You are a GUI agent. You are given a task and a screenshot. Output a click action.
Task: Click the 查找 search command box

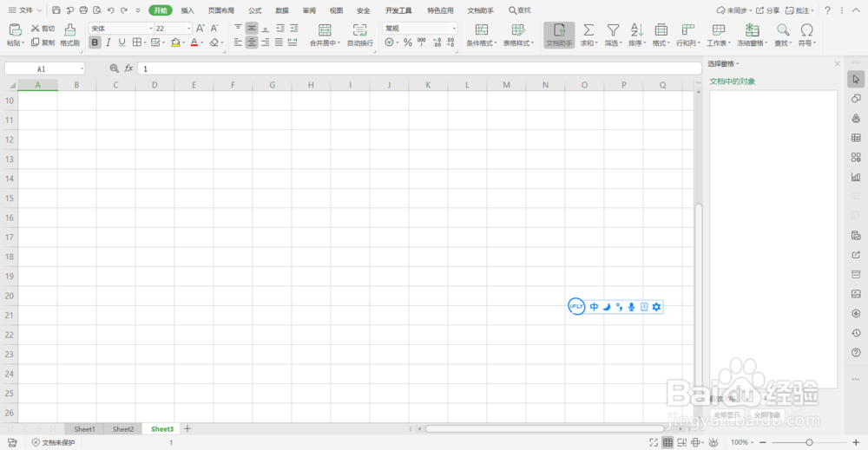(519, 10)
